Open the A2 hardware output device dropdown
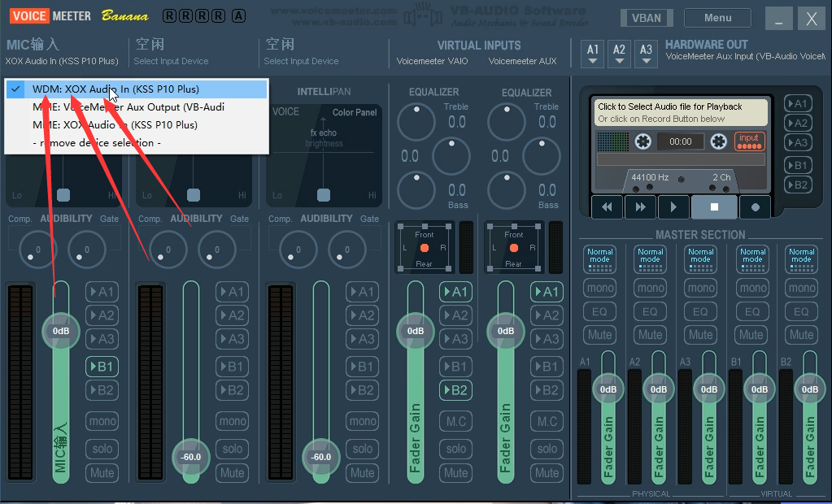The image size is (832, 504). click(619, 54)
